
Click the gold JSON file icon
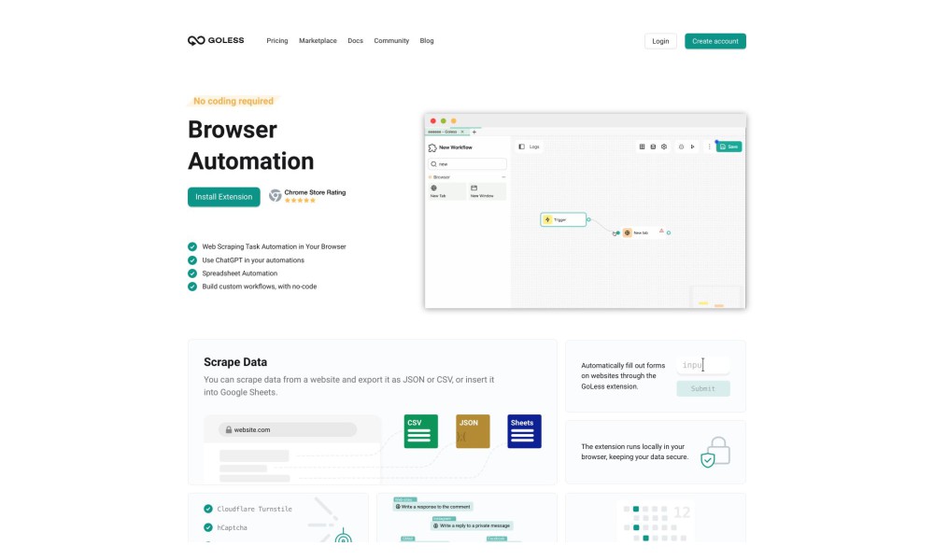click(x=473, y=431)
